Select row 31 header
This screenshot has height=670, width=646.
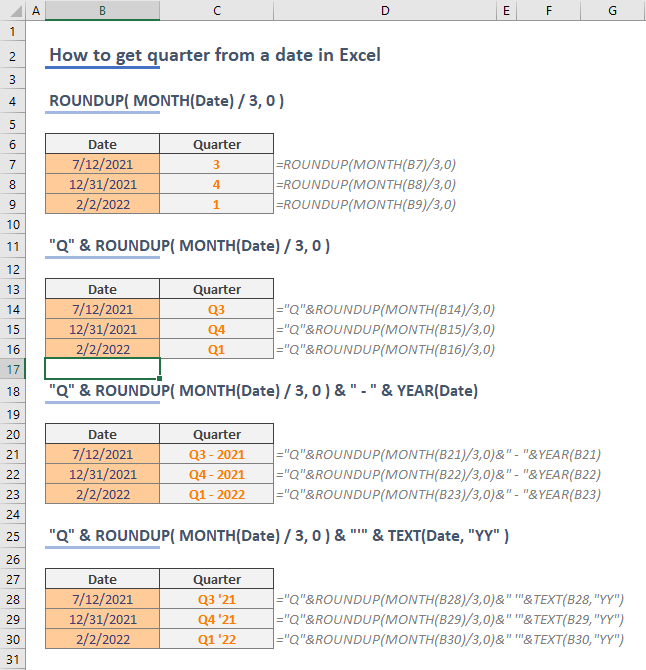12,659
